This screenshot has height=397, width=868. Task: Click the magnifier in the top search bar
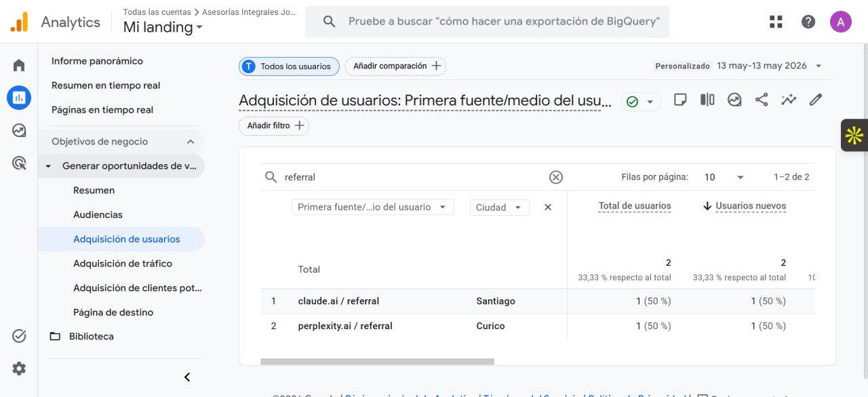click(x=330, y=22)
